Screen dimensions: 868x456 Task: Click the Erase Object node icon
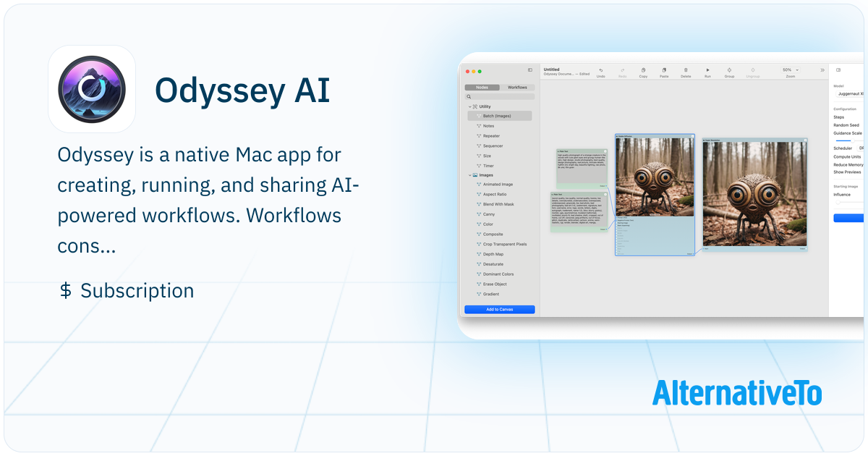(x=479, y=284)
